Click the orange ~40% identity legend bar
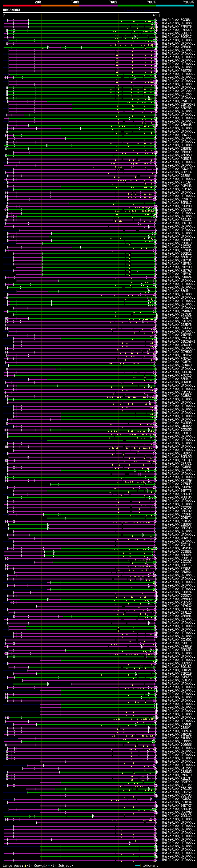197x868 pixels. coord(60,6)
